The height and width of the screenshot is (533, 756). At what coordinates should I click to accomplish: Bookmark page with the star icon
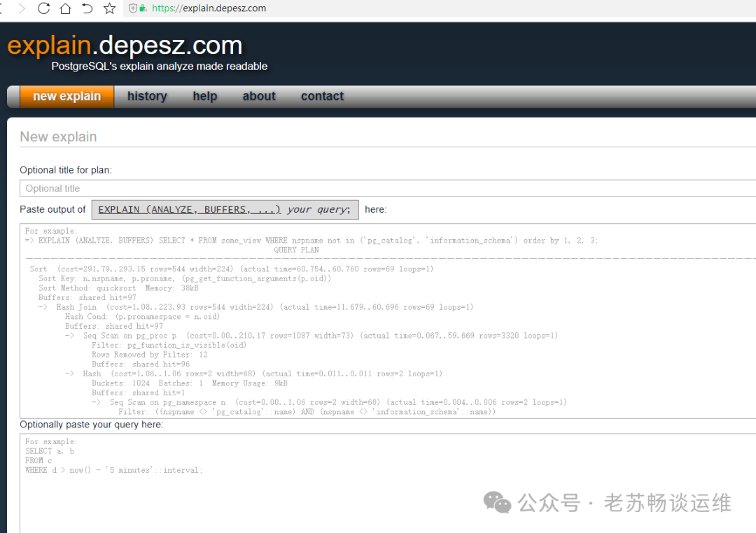[x=109, y=8]
